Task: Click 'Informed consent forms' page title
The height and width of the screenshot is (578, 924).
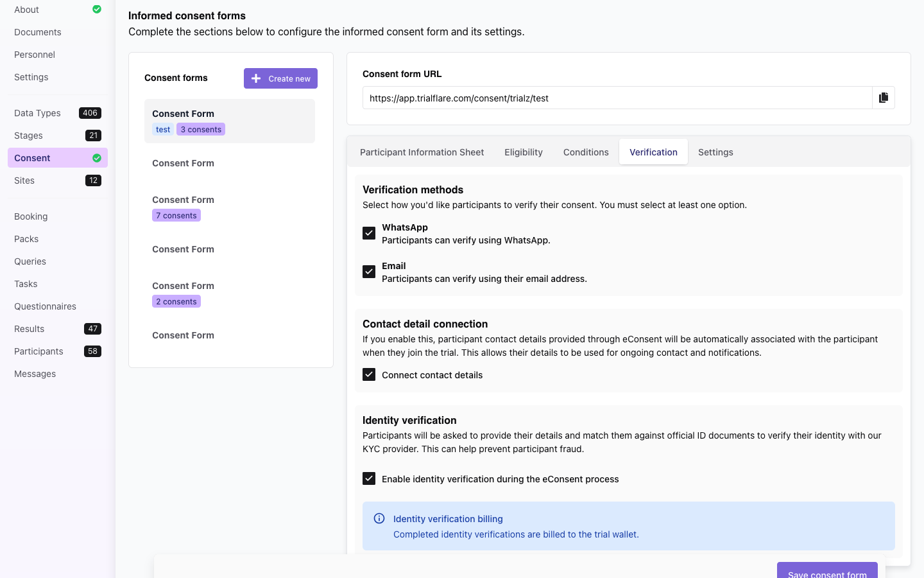Action: (187, 15)
